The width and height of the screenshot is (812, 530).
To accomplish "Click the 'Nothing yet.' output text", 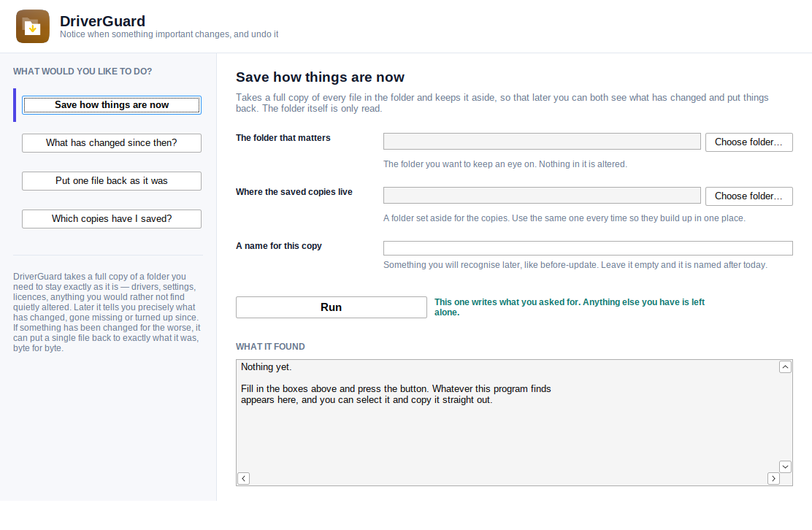I will 267,367.
